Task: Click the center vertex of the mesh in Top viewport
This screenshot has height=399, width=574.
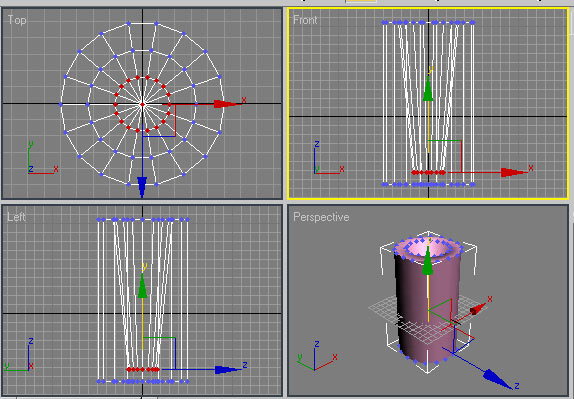Action: click(x=142, y=104)
